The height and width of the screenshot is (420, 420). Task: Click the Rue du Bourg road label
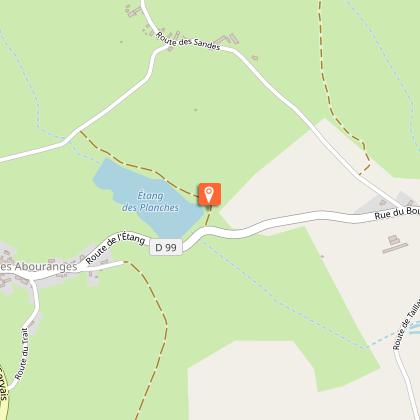[397, 213]
